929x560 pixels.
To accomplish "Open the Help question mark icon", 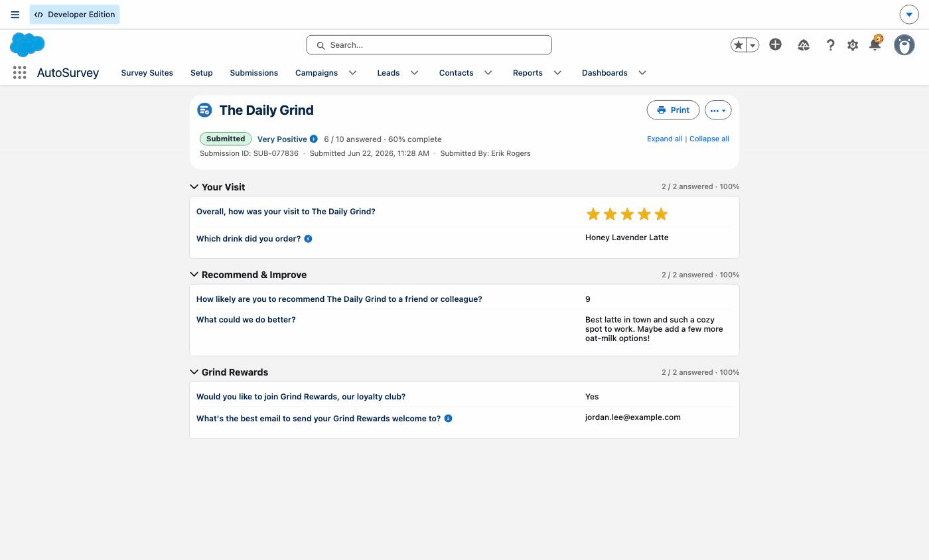I will tap(830, 45).
